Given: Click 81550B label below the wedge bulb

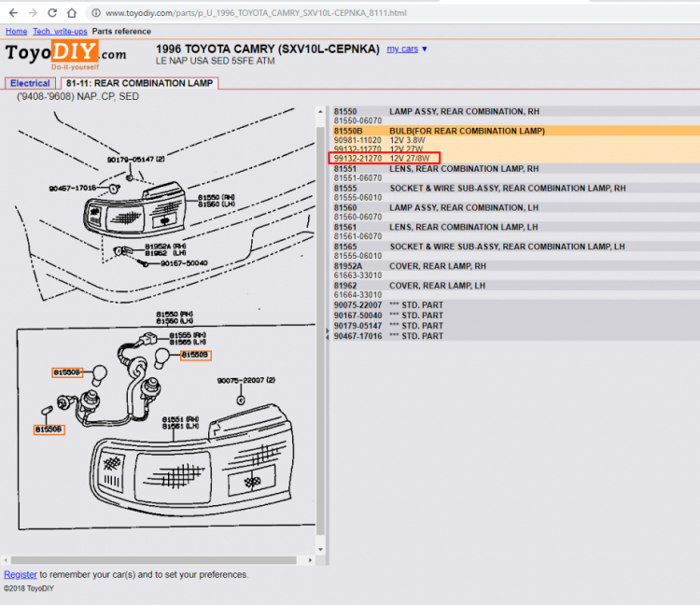Looking at the screenshot, I should (x=49, y=429).
